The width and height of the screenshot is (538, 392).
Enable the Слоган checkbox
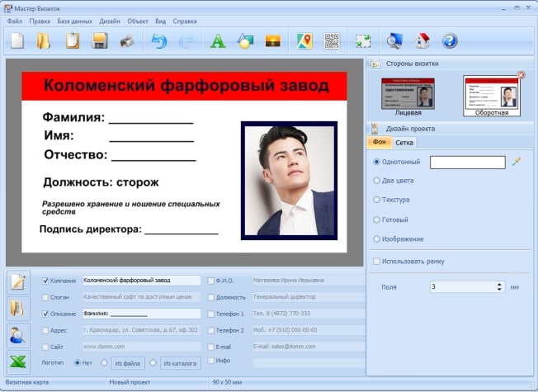[x=46, y=297]
